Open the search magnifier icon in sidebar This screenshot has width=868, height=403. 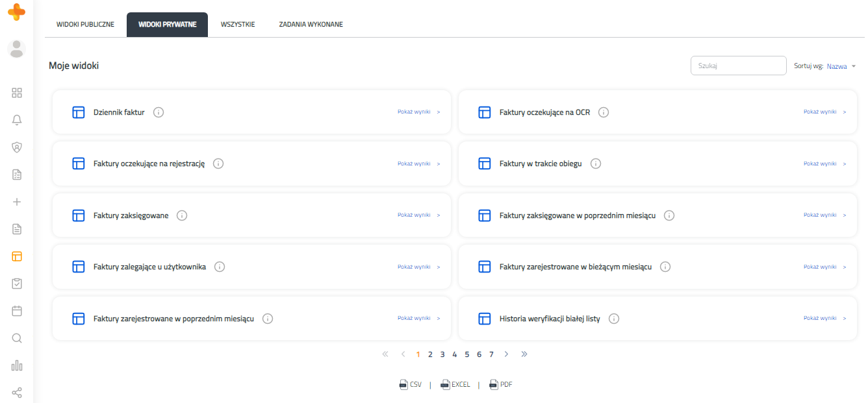click(17, 338)
